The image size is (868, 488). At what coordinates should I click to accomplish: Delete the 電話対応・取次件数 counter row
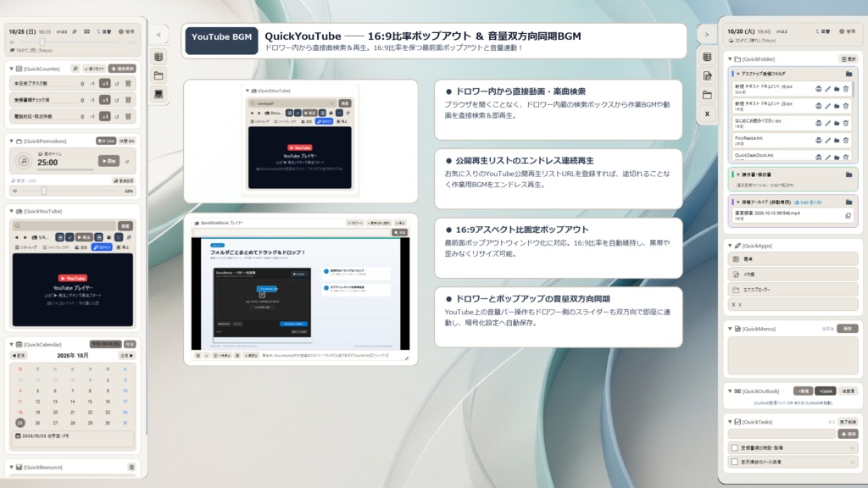pyautogui.click(x=128, y=117)
